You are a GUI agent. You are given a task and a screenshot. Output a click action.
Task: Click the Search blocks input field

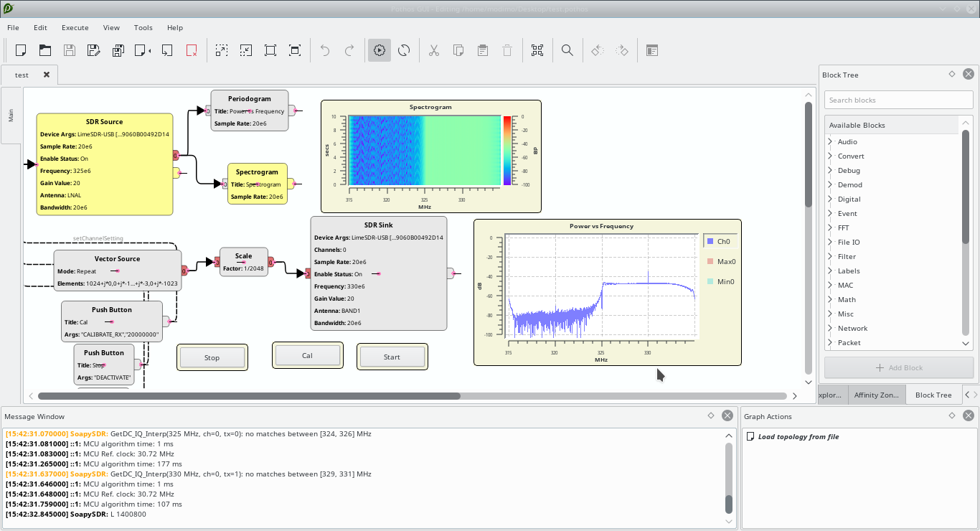pyautogui.click(x=899, y=100)
